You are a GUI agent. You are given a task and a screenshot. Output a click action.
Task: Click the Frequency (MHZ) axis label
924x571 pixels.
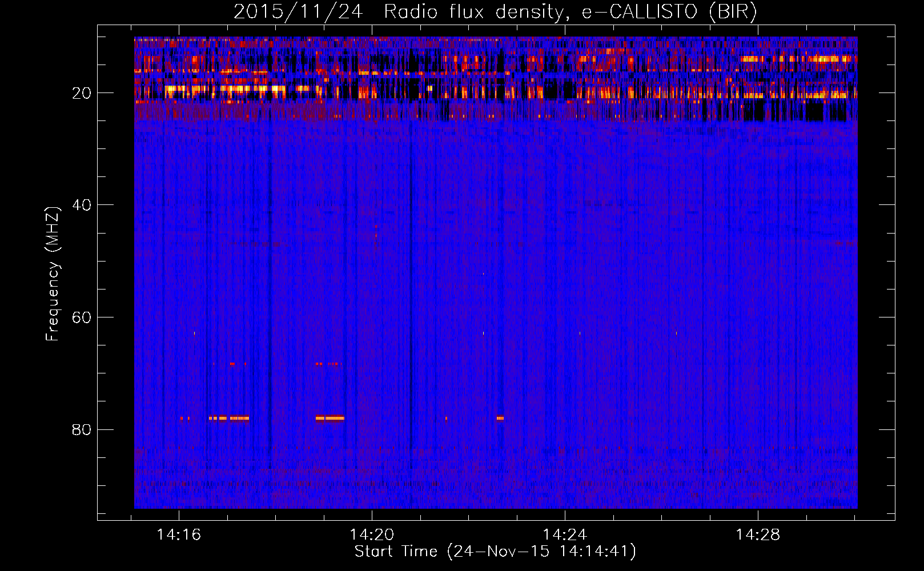(x=52, y=274)
